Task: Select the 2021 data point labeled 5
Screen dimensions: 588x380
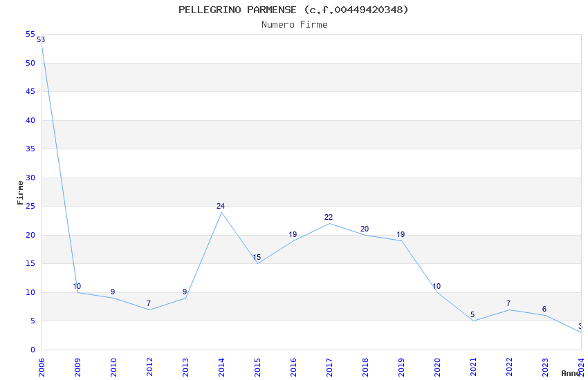Action: point(473,321)
